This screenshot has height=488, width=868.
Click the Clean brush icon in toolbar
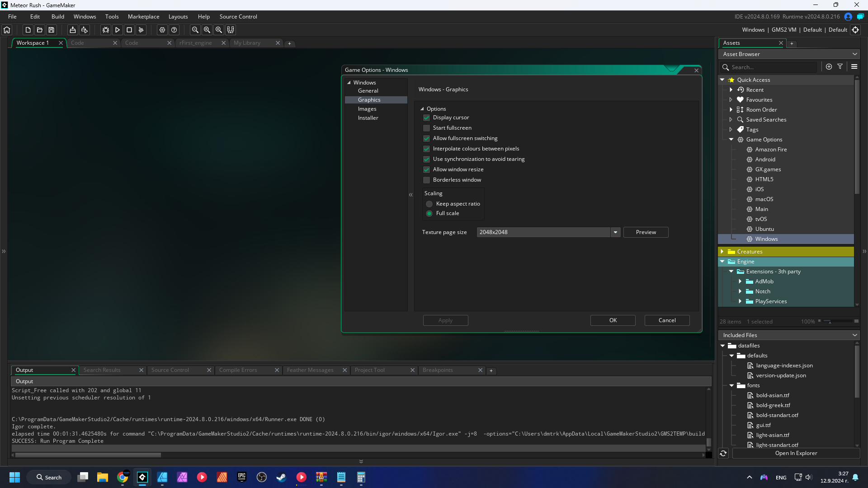click(x=141, y=30)
